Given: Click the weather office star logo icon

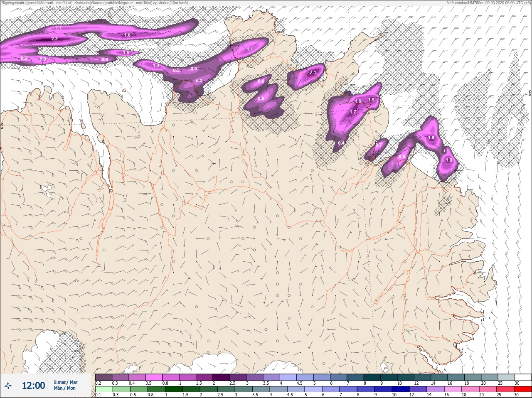Looking at the screenshot, I should [x=9, y=386].
